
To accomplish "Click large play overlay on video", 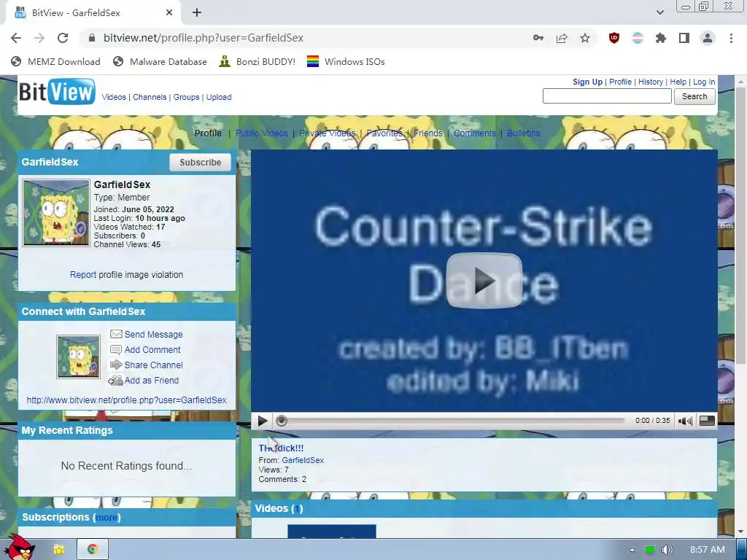I will [484, 281].
